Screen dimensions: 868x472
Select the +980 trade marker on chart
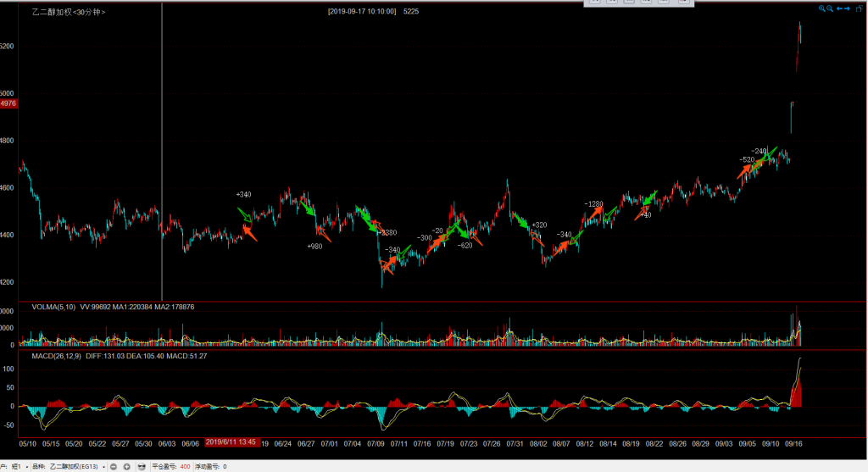tap(314, 246)
